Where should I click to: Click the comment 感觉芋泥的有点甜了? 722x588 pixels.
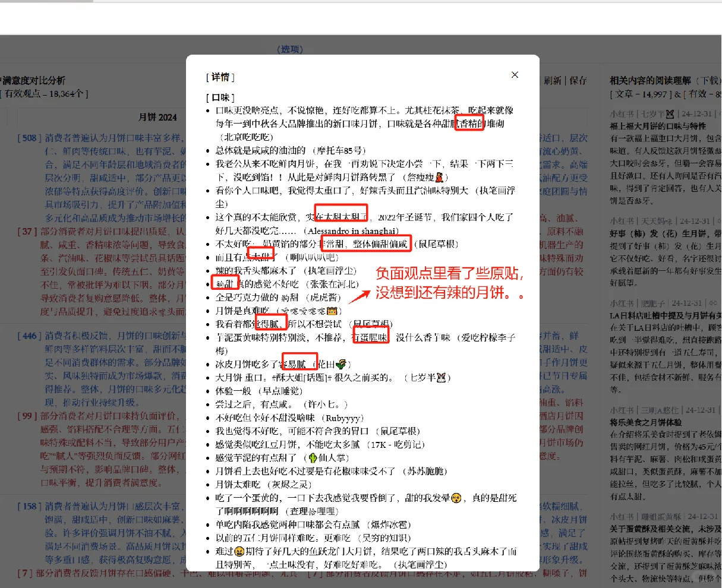[256, 458]
